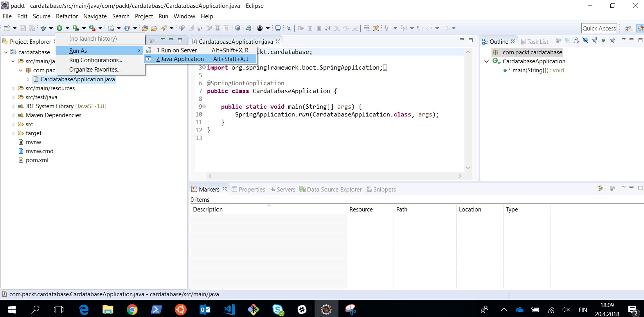Switch to Data Source Explorer tab

point(331,189)
